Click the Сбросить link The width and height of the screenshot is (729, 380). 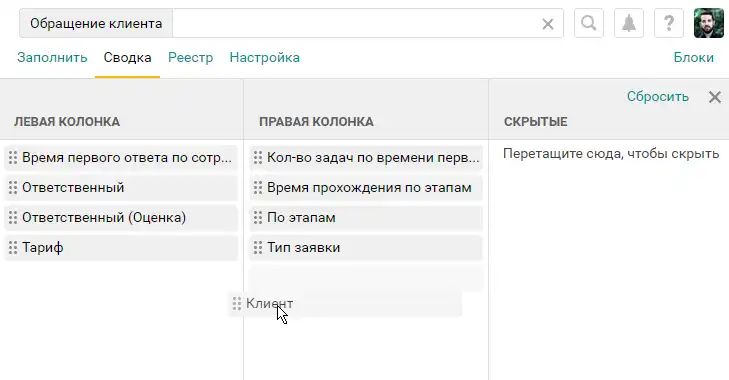click(657, 97)
